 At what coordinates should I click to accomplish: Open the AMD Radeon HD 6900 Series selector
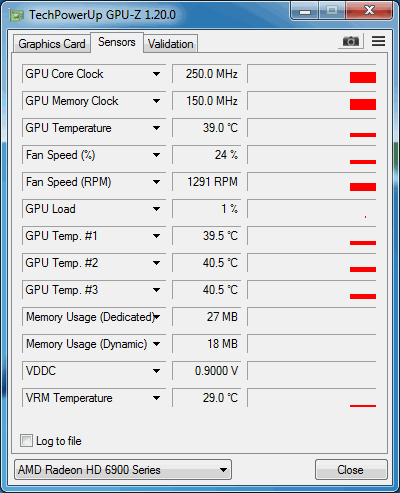point(123,470)
